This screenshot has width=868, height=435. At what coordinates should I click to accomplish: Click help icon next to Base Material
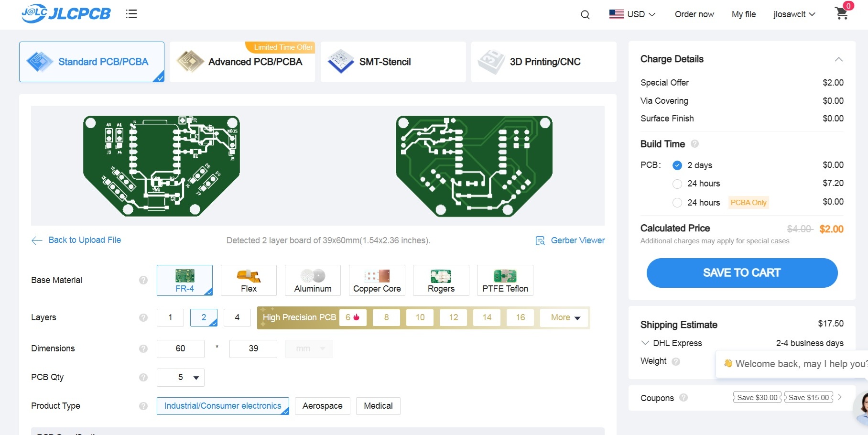click(143, 280)
